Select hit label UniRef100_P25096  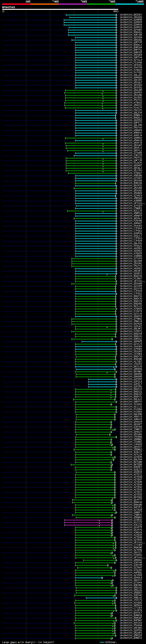click(x=131, y=221)
